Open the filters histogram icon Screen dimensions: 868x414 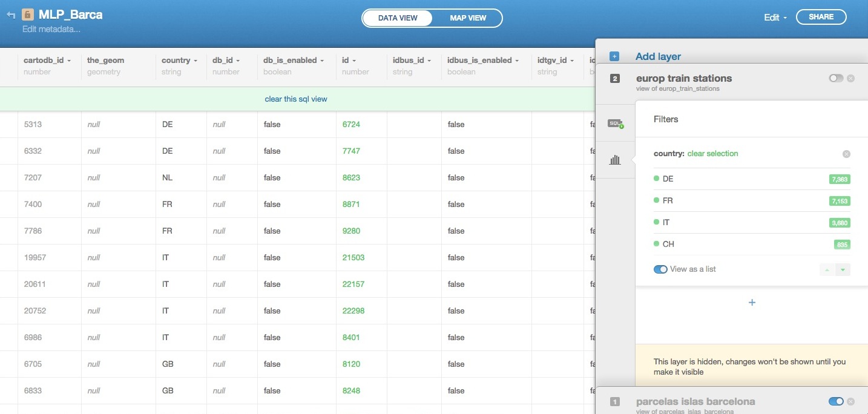point(615,160)
